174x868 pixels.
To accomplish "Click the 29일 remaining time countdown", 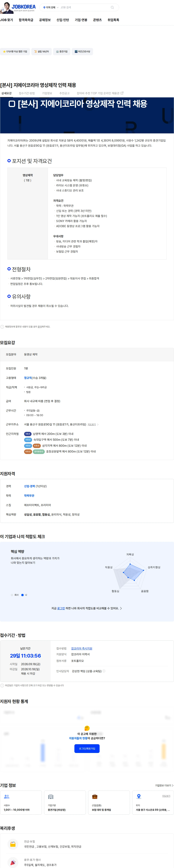I will (25, 655).
